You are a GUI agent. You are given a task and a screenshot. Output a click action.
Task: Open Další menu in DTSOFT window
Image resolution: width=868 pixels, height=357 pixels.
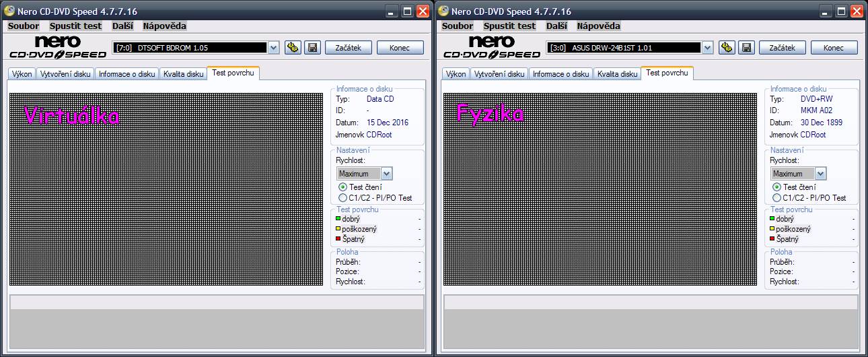point(122,26)
